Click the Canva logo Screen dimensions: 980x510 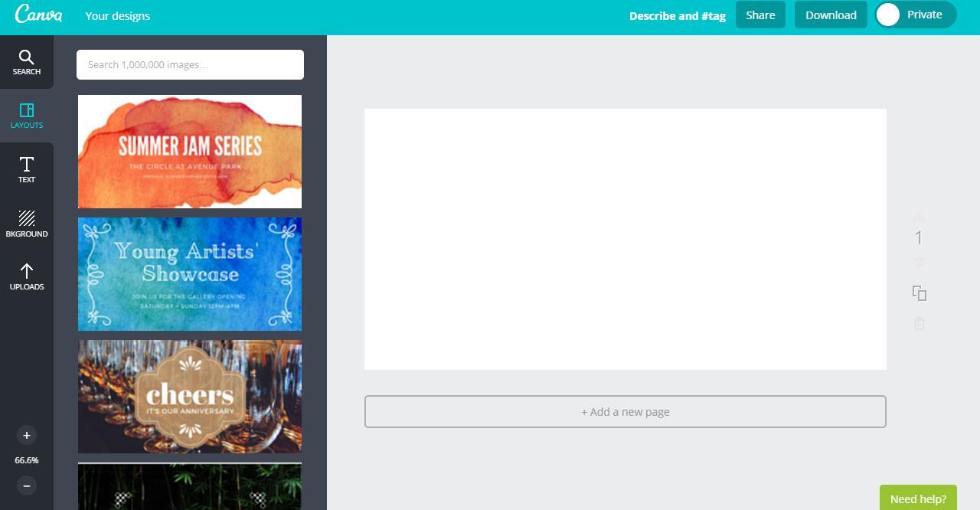pos(38,15)
